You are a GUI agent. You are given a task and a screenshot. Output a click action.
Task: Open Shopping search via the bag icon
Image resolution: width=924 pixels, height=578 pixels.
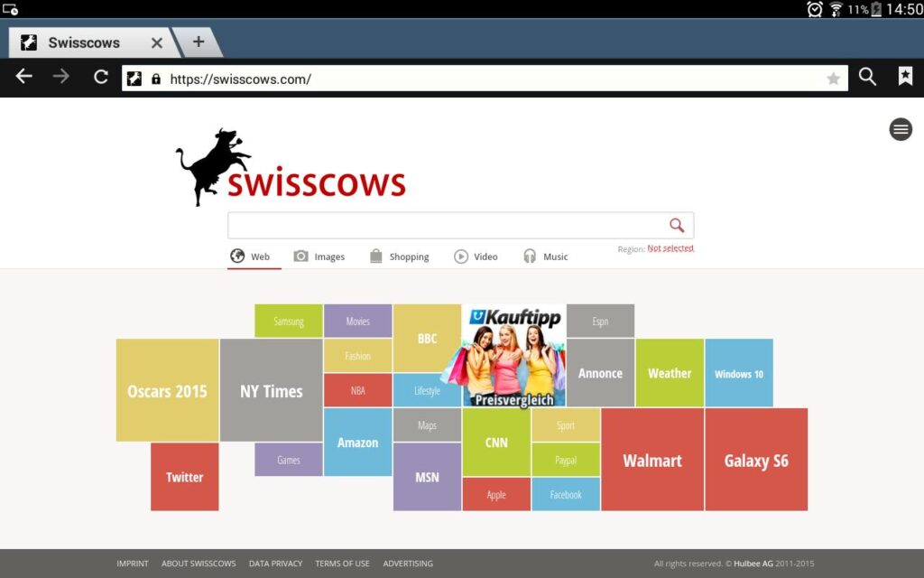pos(375,256)
